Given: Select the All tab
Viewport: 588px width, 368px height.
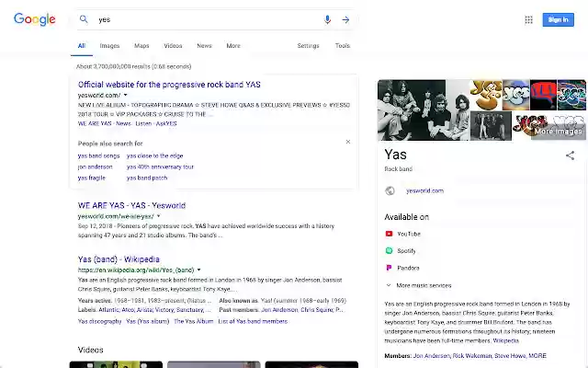Looking at the screenshot, I should pyautogui.click(x=82, y=46).
